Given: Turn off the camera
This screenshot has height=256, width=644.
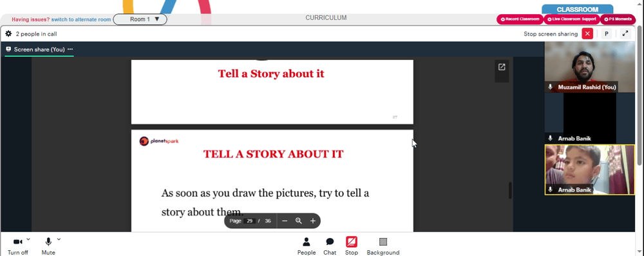Looking at the screenshot, I should pyautogui.click(x=17, y=246).
